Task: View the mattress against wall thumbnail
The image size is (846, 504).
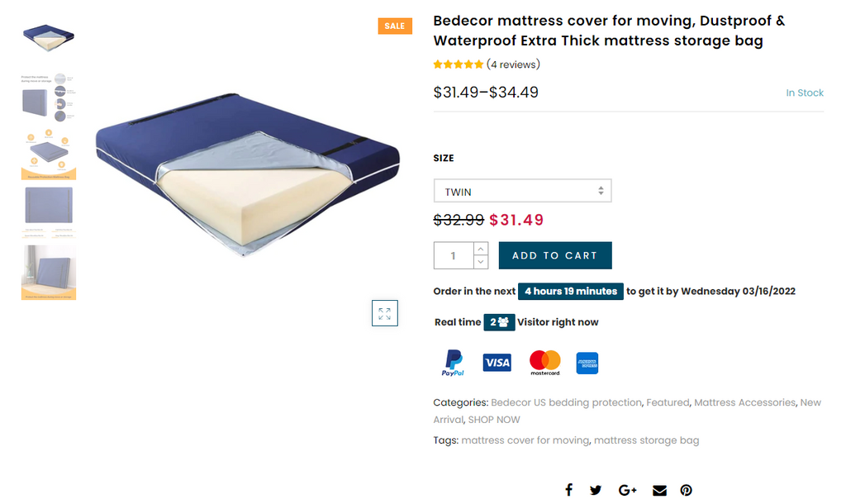Action: click(49, 272)
